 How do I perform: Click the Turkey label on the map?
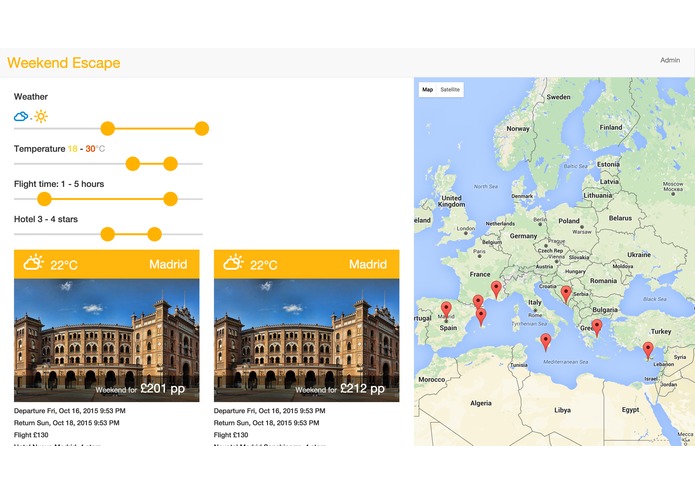pyautogui.click(x=661, y=331)
